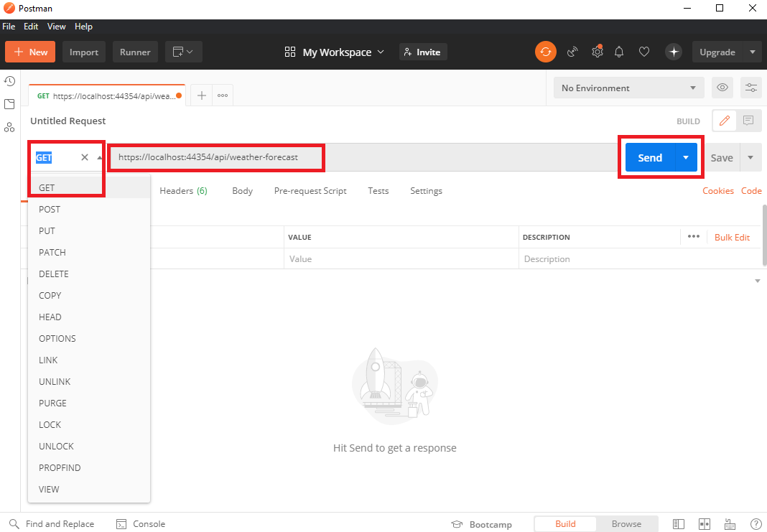Open manage environments sliders icon
The image size is (767, 532).
pos(751,88)
